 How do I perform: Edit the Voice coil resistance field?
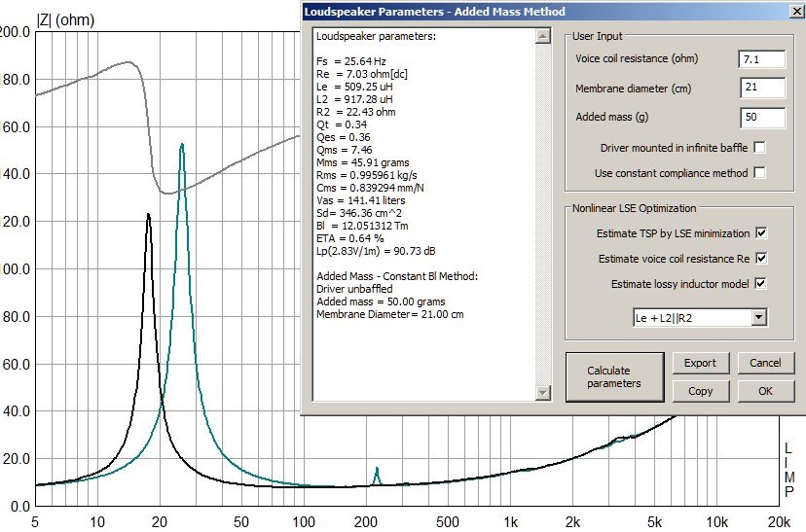[762, 59]
